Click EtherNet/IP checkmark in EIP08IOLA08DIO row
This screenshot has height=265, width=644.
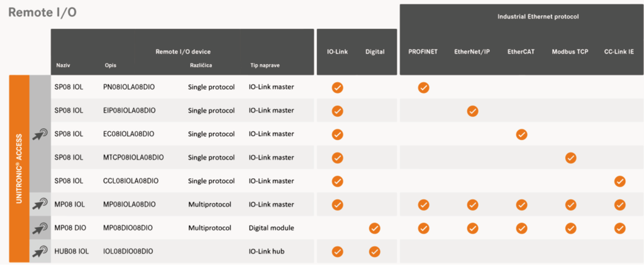pos(472,111)
